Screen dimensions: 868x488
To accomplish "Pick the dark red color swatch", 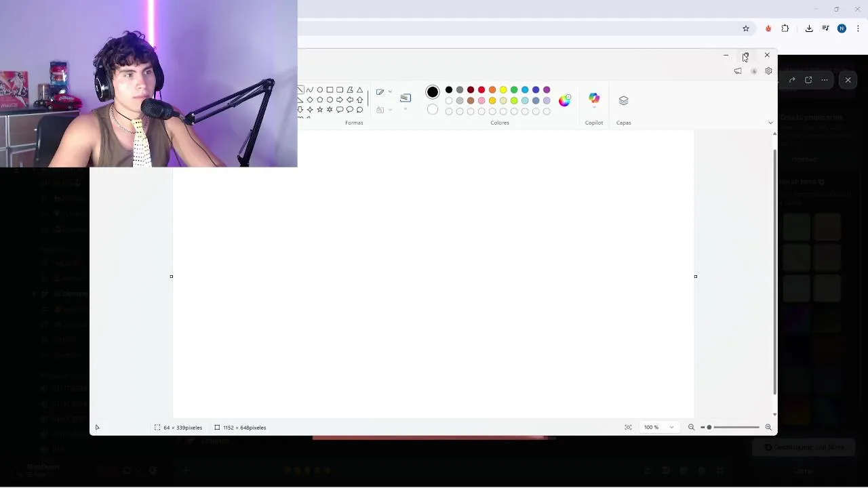I will (471, 89).
